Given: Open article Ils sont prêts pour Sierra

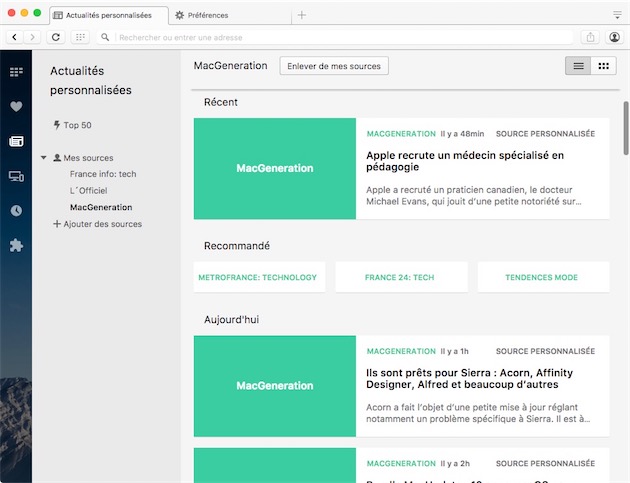Looking at the screenshot, I should point(469,379).
